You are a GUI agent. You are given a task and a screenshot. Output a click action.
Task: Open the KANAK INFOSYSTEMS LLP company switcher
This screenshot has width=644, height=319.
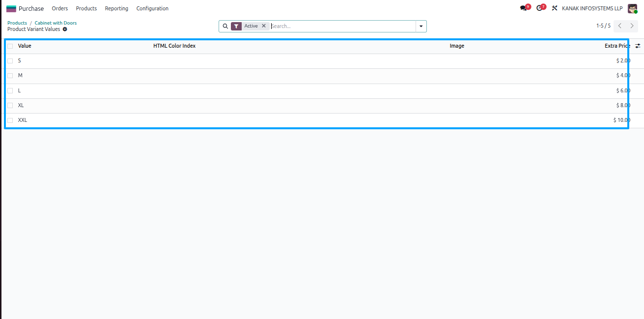click(x=592, y=8)
